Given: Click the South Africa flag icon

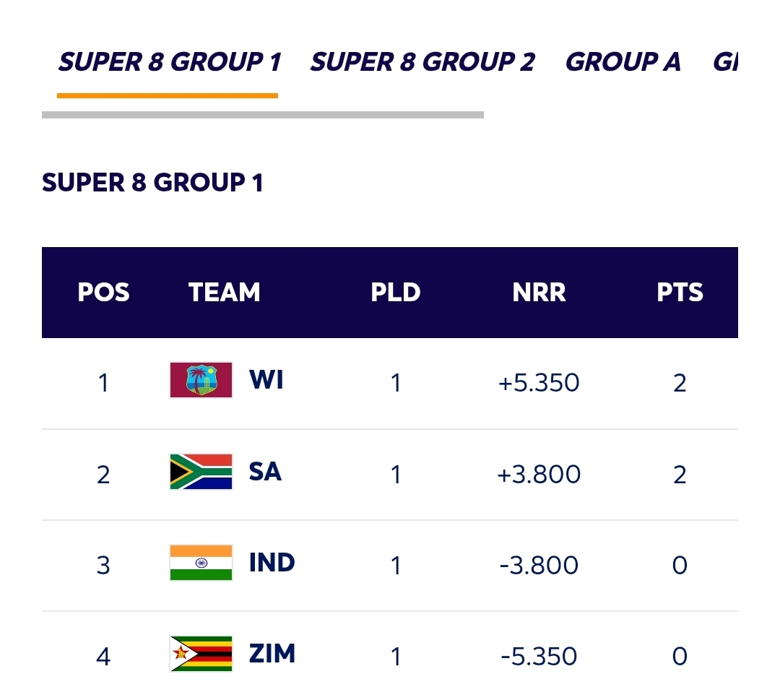Looking at the screenshot, I should pos(200,471).
